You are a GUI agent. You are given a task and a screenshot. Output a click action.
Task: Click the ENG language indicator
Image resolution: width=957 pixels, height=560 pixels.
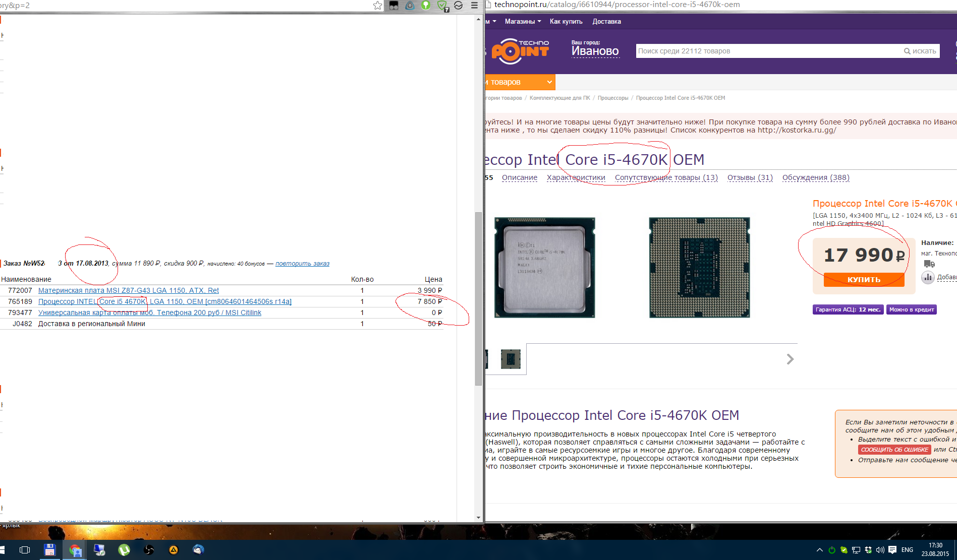tap(907, 550)
